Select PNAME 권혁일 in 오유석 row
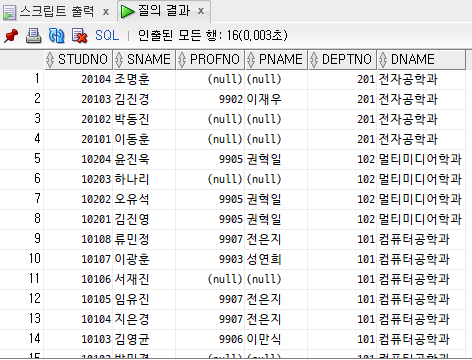Screen dimensions: 472x360 (x=276, y=199)
